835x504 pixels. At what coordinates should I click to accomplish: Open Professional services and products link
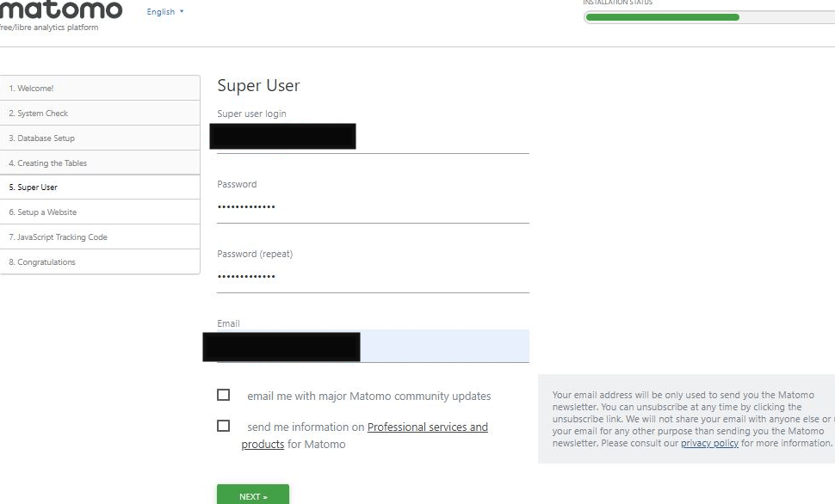click(427, 427)
